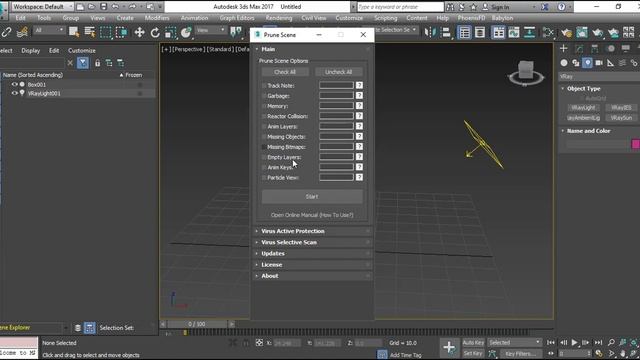Toggle the Ribbon icon
The width and height of the screenshot is (640, 360).
pos(498,32)
